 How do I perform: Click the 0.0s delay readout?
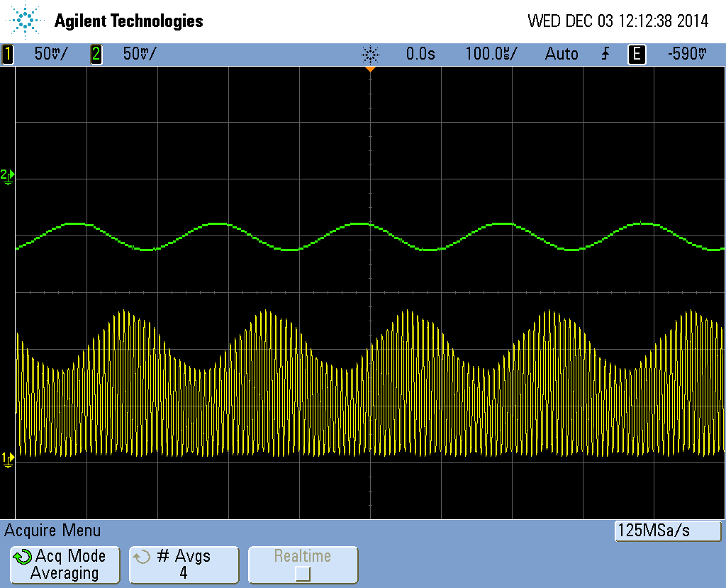420,54
